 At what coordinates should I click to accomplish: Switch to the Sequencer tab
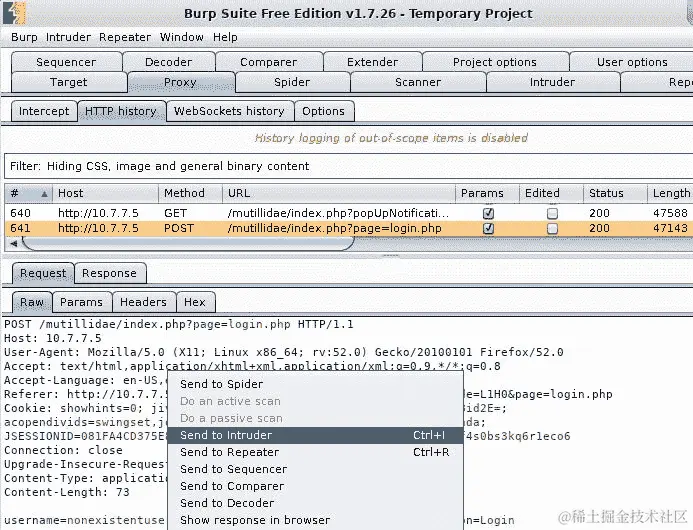(x=66, y=62)
